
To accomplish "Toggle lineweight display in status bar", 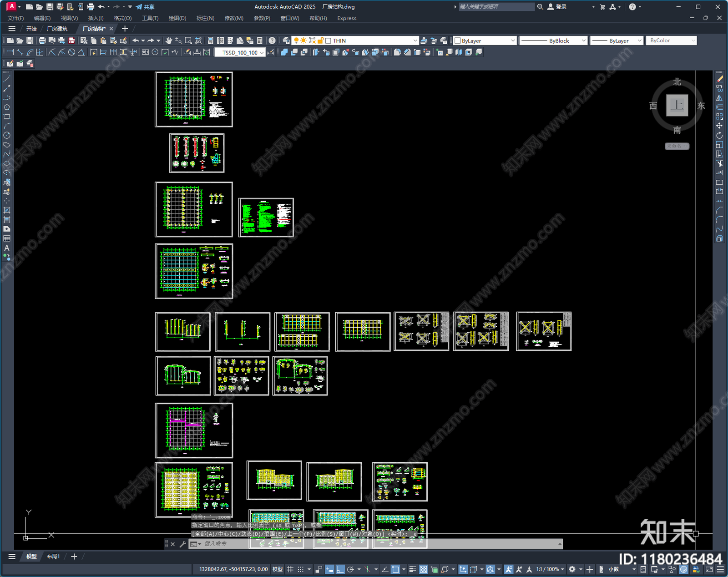I will click(413, 569).
